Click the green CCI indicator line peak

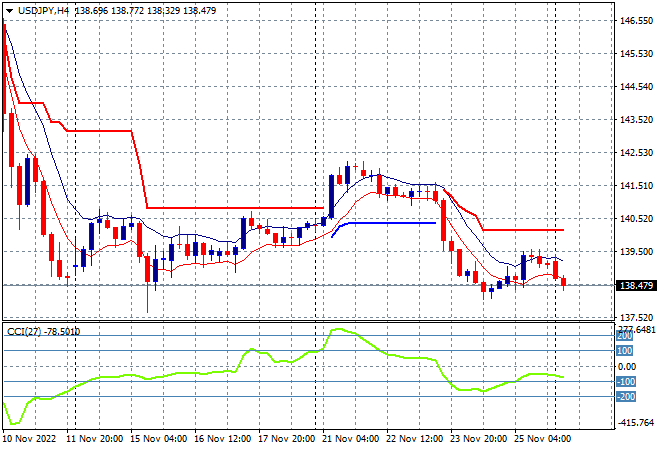coord(339,329)
